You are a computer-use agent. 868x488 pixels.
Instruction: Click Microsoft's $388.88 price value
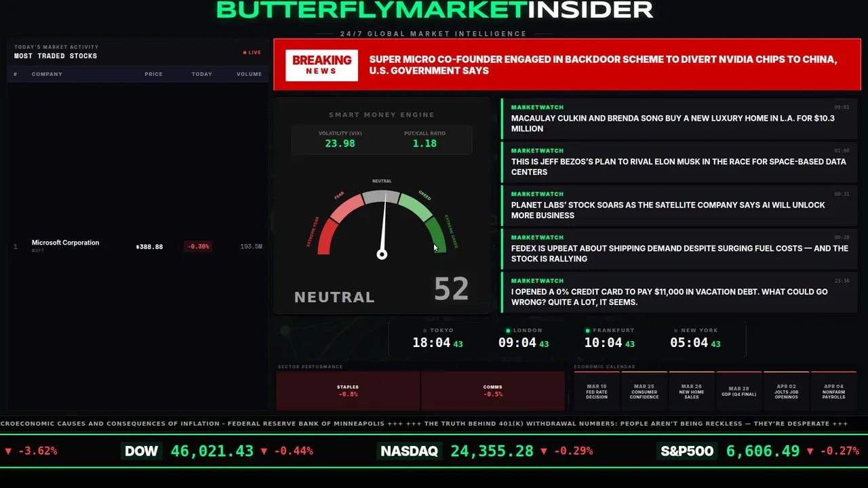click(x=149, y=247)
